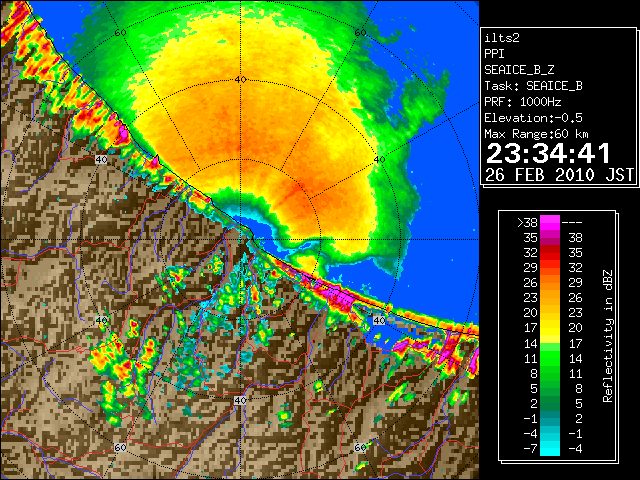Click the 60 range label at the southeast

[x=360, y=447]
